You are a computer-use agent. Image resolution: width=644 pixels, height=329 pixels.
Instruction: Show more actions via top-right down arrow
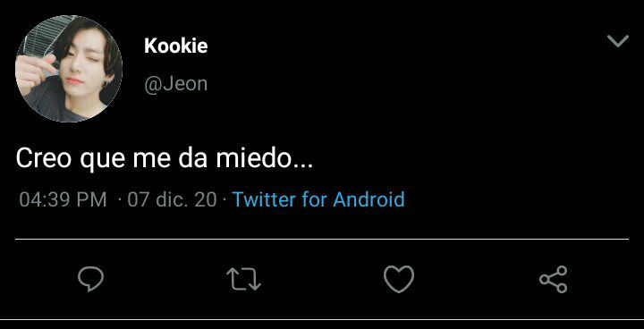pyautogui.click(x=618, y=41)
